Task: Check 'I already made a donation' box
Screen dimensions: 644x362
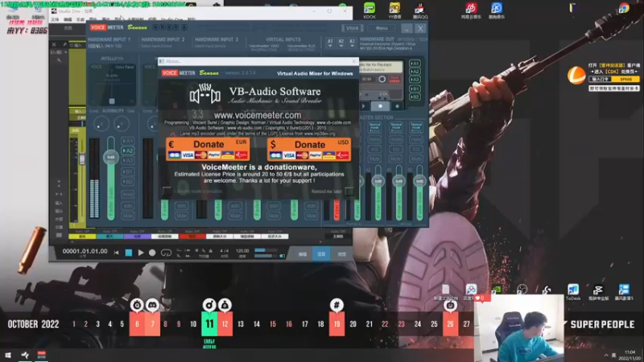Action: [167, 191]
